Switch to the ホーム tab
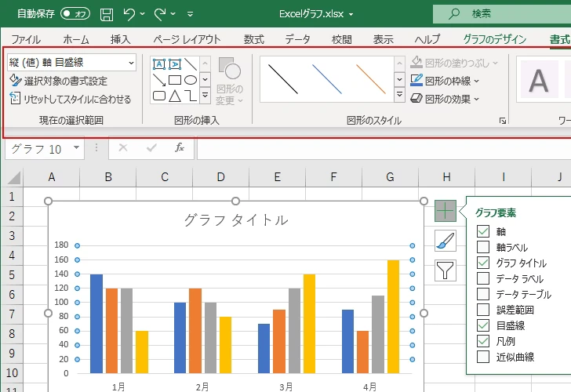This screenshot has width=571, height=392. (76, 39)
